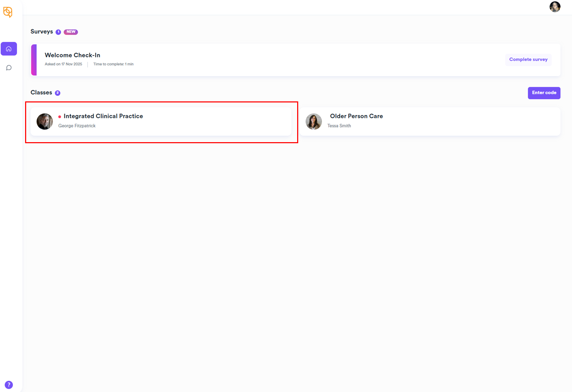Viewport: 572px width, 392px height.
Task: Click the orange app logo
Action: point(8,12)
